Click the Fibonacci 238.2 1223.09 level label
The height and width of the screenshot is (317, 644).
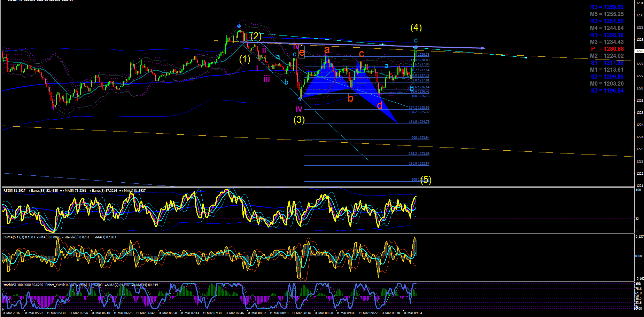[x=419, y=154]
